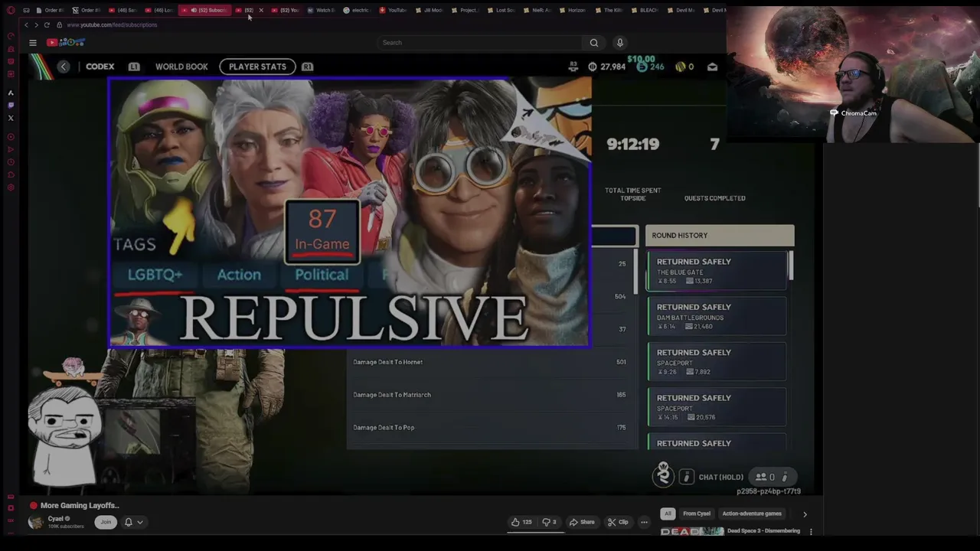Click the Opera GX logo icon
980x551 pixels.
pyautogui.click(x=11, y=10)
